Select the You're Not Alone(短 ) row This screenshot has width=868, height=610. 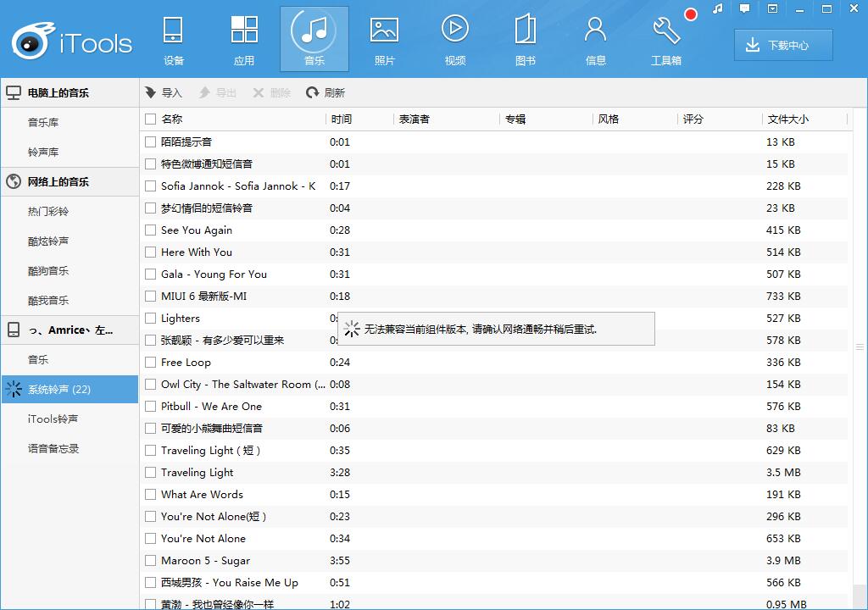pos(494,517)
